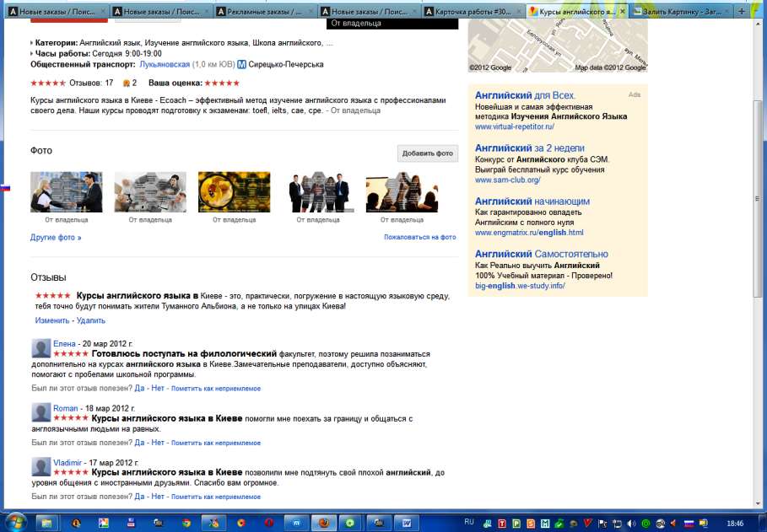Image resolution: width=767 pixels, height=532 pixels.
Task: Flag Vladimir's review 'Пометить как неприемлемое'
Action: (216, 497)
